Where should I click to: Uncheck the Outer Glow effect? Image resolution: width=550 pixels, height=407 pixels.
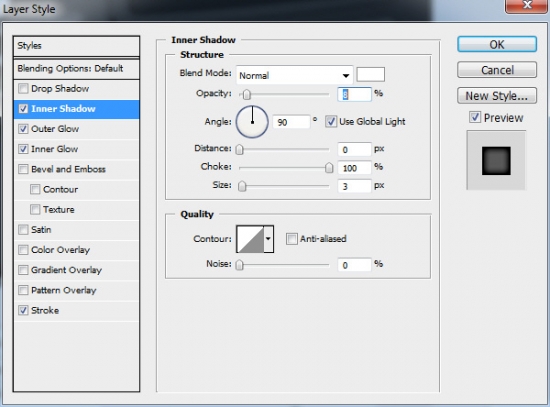(23, 129)
